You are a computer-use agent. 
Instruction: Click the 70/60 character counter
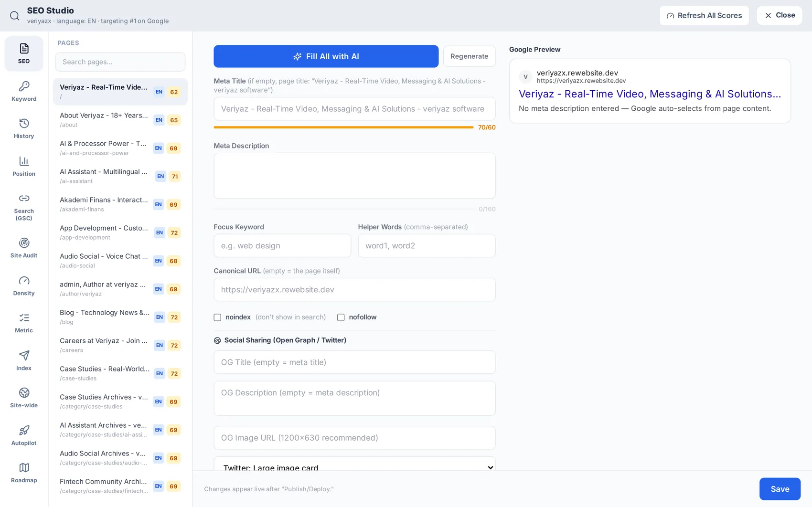487,127
